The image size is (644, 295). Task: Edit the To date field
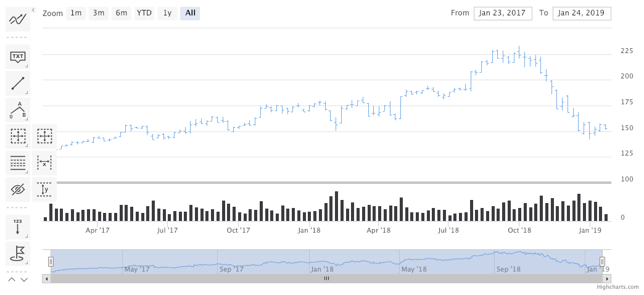point(582,13)
